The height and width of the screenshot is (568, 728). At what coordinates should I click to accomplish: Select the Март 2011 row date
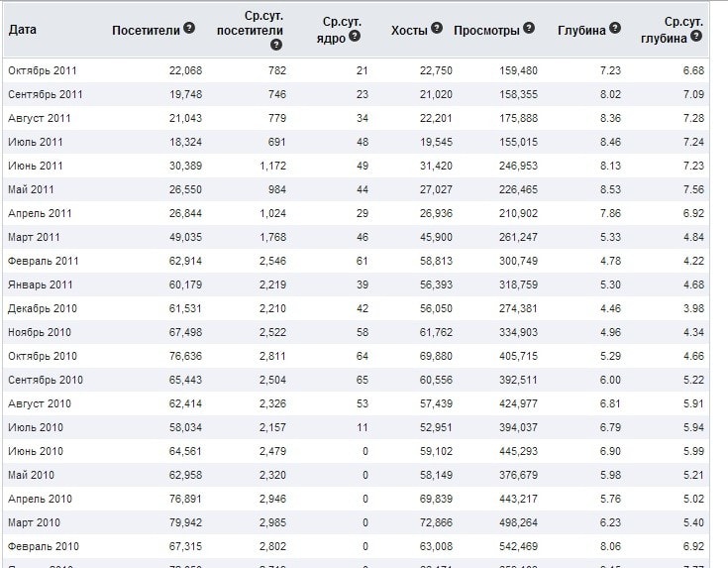pyautogui.click(x=37, y=237)
